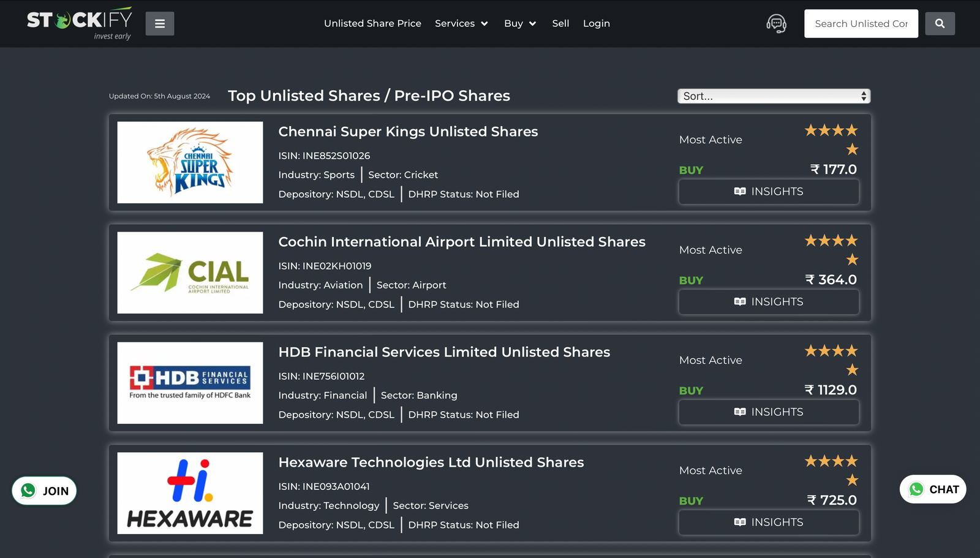Click price ₹ 364.0
980x558 pixels.
pos(831,280)
